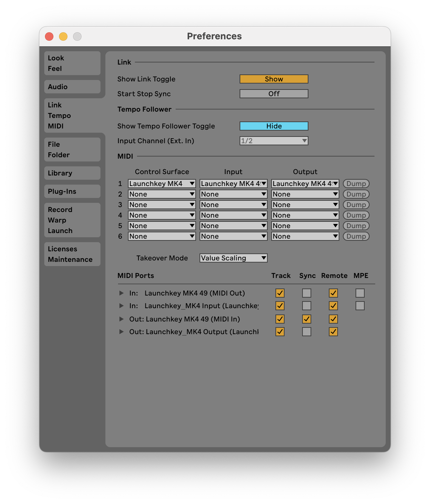Disable Track for In: Launchkey MK4 49

(280, 293)
